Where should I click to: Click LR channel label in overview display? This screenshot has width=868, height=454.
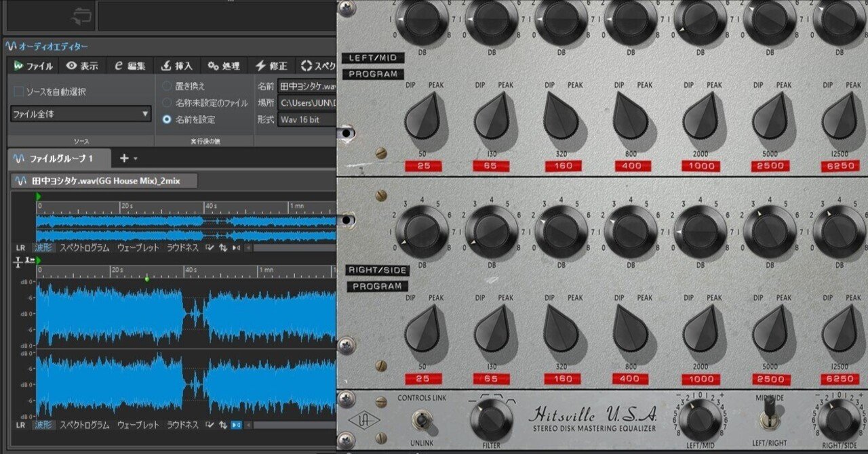tap(20, 248)
